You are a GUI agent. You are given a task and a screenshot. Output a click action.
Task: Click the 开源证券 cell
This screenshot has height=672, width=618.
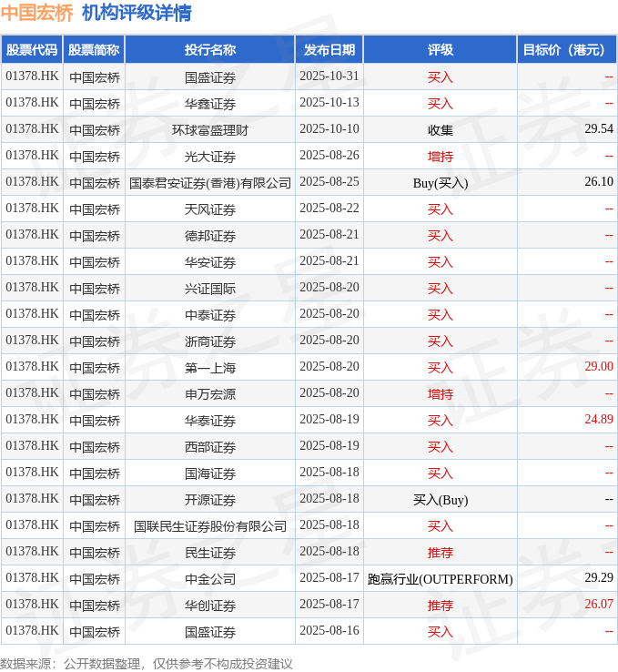(210, 500)
